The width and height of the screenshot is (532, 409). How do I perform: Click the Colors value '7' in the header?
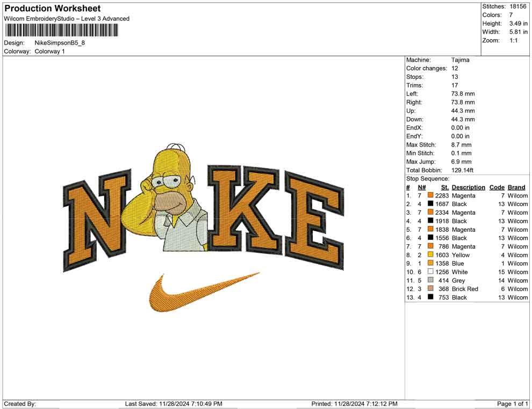511,15
